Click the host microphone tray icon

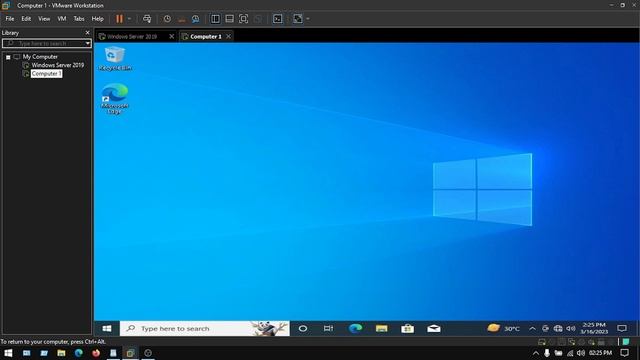(x=547, y=353)
